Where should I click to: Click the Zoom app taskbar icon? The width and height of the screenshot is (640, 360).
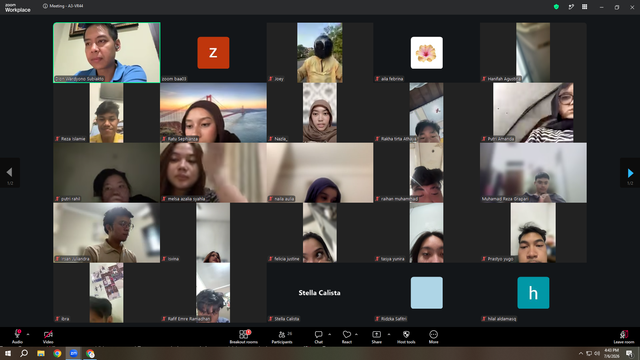(73, 353)
